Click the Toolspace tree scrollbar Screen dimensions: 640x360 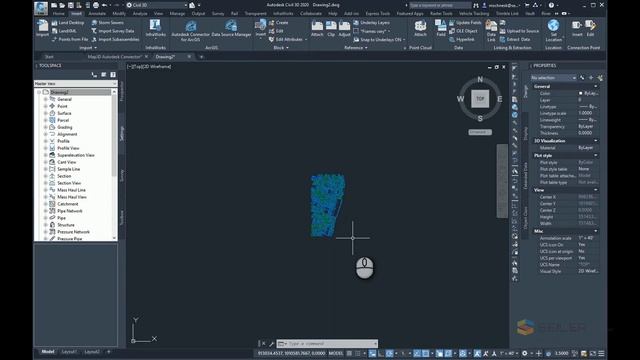114,135
